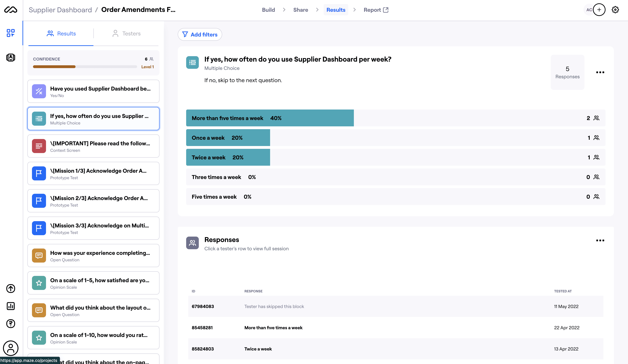Screen dimensions: 628x364
Task: Select the [IMPORTANT] Context Screen block
Action: click(93, 146)
